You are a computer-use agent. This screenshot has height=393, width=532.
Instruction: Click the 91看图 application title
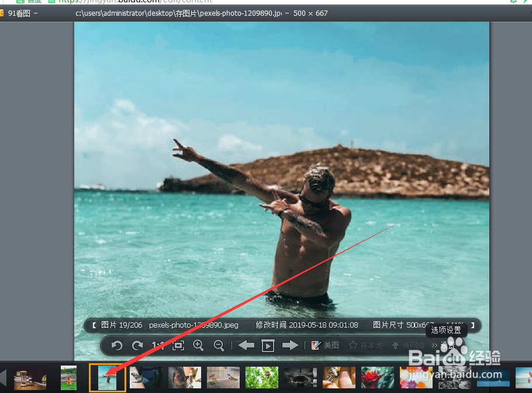tap(19, 13)
